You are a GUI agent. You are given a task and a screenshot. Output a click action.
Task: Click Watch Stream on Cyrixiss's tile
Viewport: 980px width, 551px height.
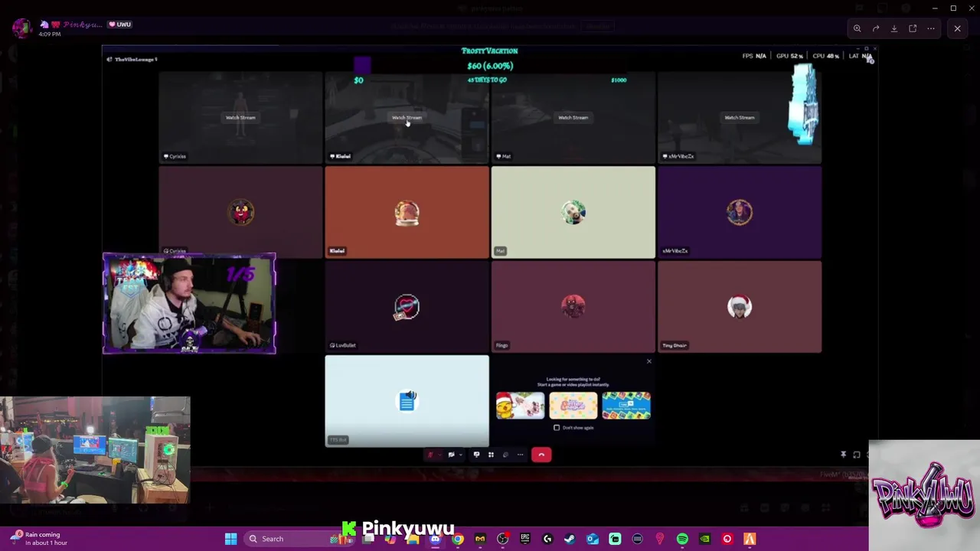[x=240, y=117]
